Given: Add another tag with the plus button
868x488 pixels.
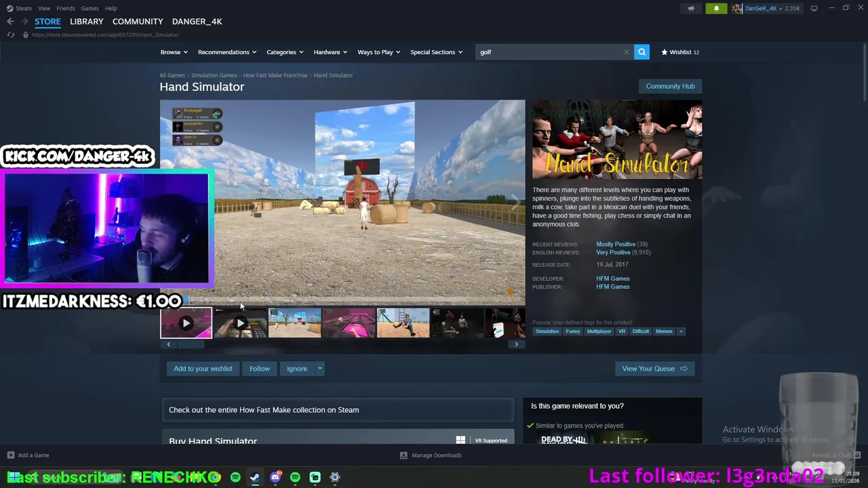Looking at the screenshot, I should [x=681, y=331].
